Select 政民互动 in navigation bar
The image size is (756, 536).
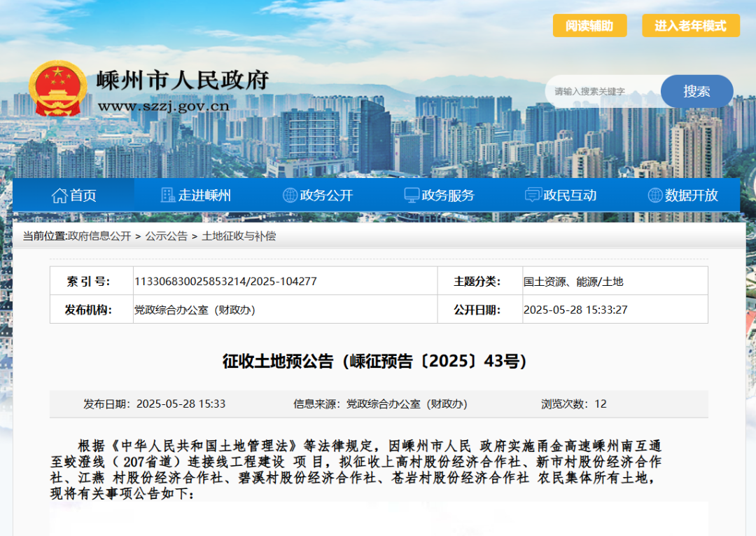click(x=570, y=195)
